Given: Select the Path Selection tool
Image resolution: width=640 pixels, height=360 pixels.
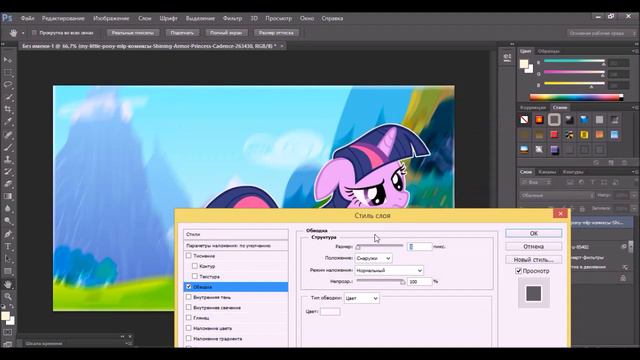Looking at the screenshot, I should (8, 259).
